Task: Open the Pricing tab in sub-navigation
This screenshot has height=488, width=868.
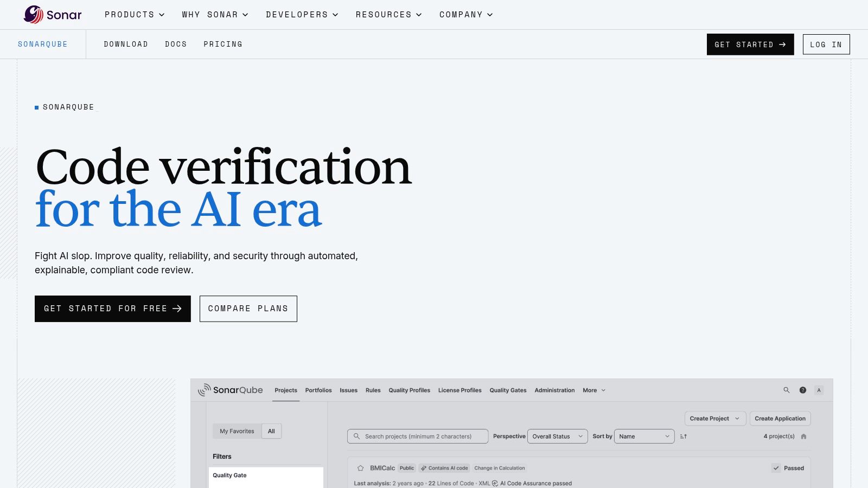Action: (x=223, y=44)
